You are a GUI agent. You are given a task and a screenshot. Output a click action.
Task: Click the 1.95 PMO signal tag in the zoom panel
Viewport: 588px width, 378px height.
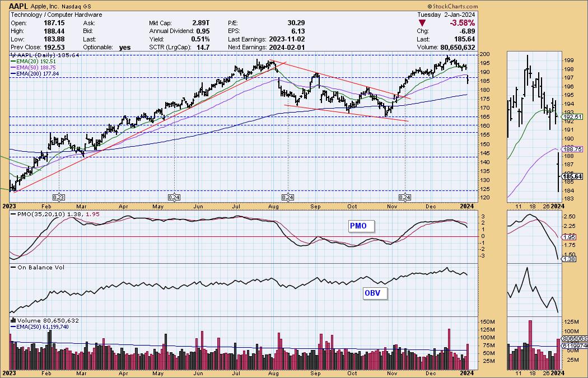pos(568,237)
